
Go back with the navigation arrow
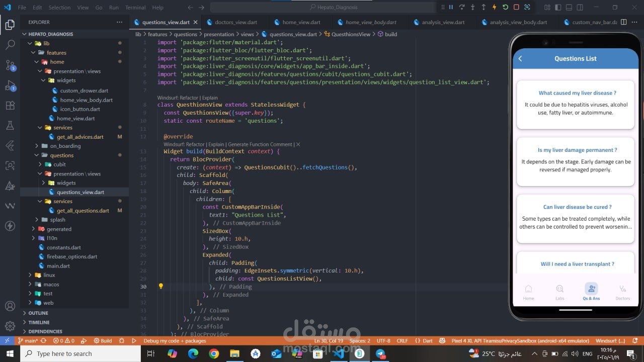click(190, 8)
